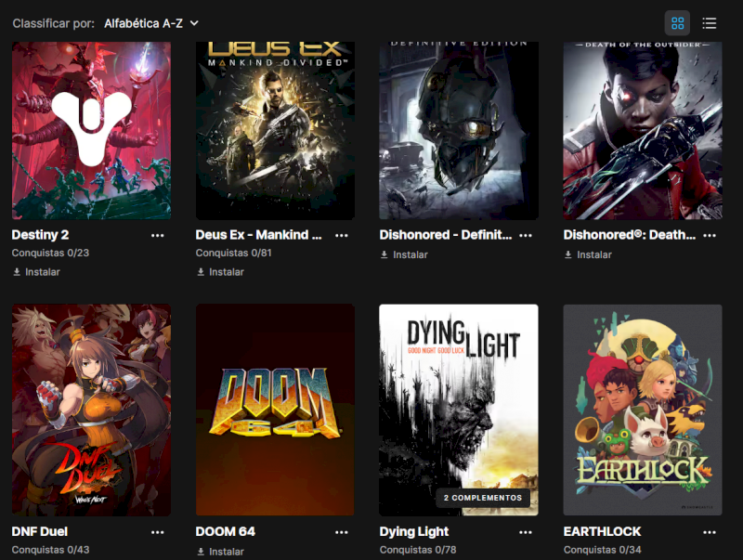The width and height of the screenshot is (743, 560).
Task: Click the Destiny 2 title text
Action: pyautogui.click(x=40, y=235)
